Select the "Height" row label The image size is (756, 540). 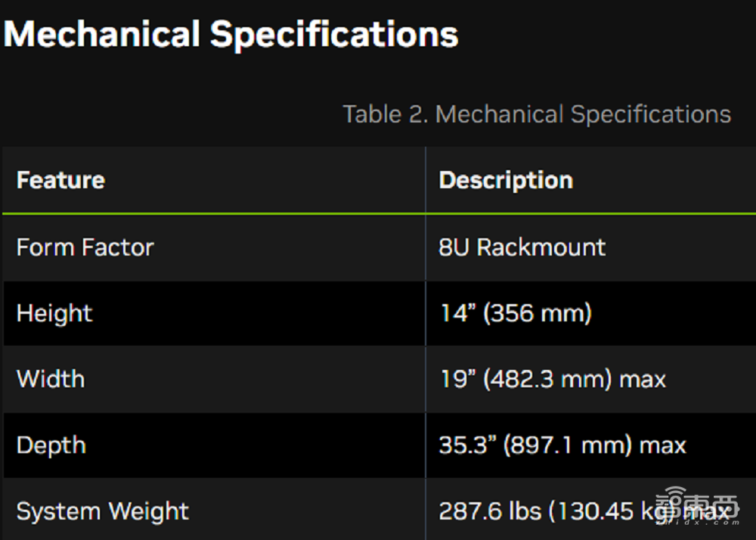pos(54,313)
